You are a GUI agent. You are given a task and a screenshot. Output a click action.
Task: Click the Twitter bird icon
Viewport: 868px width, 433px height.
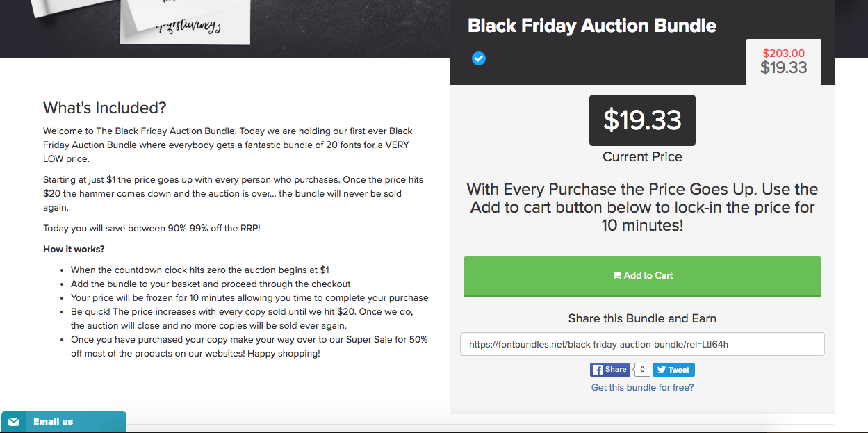660,370
